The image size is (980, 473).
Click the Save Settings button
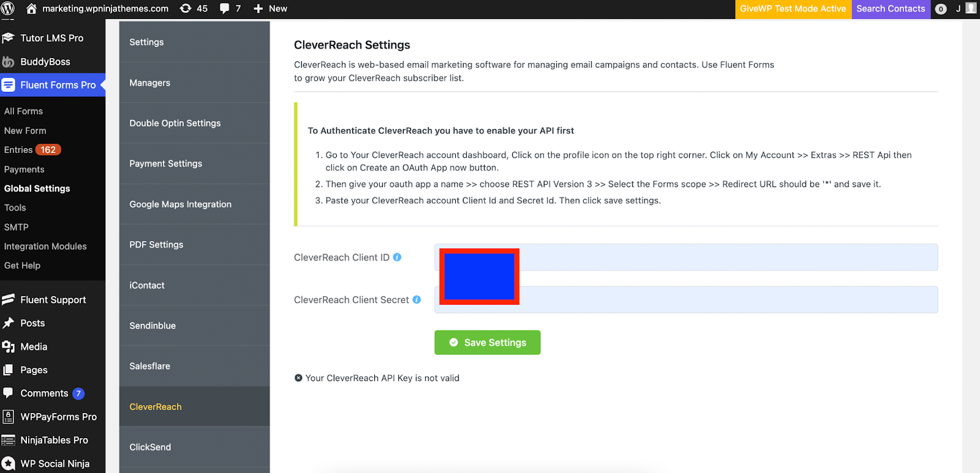[x=488, y=343]
